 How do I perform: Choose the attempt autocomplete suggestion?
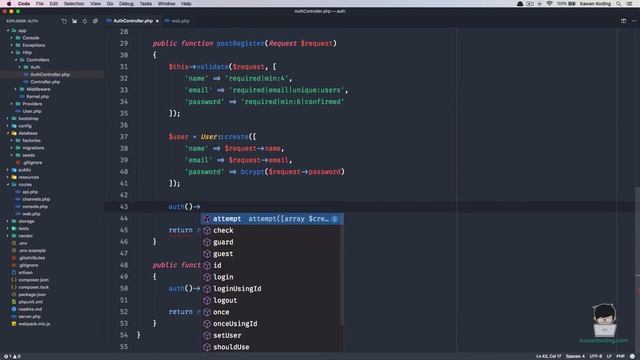271,219
